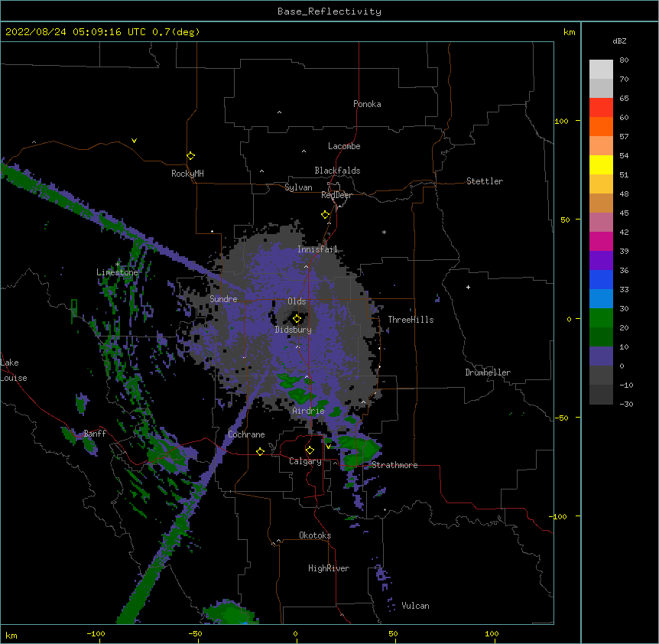Click the Calgary map label
Screen dimensions: 659x644
tap(305, 461)
